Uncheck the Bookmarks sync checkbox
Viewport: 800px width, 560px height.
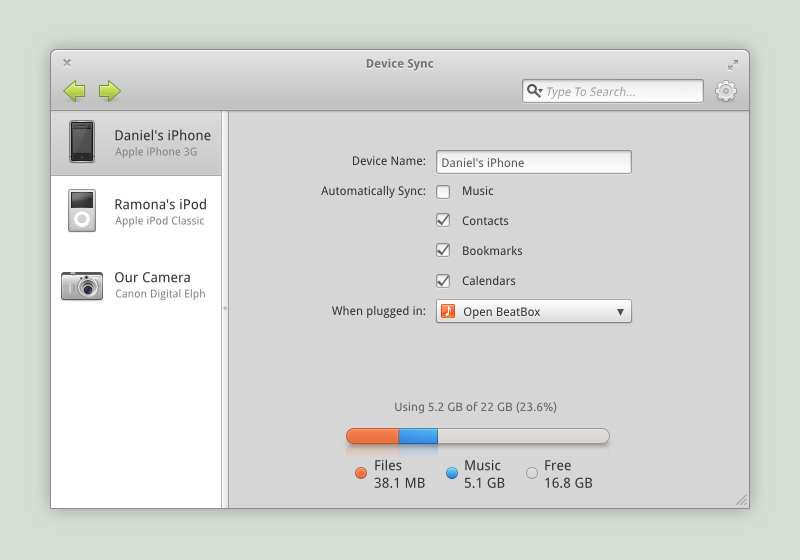(x=443, y=250)
